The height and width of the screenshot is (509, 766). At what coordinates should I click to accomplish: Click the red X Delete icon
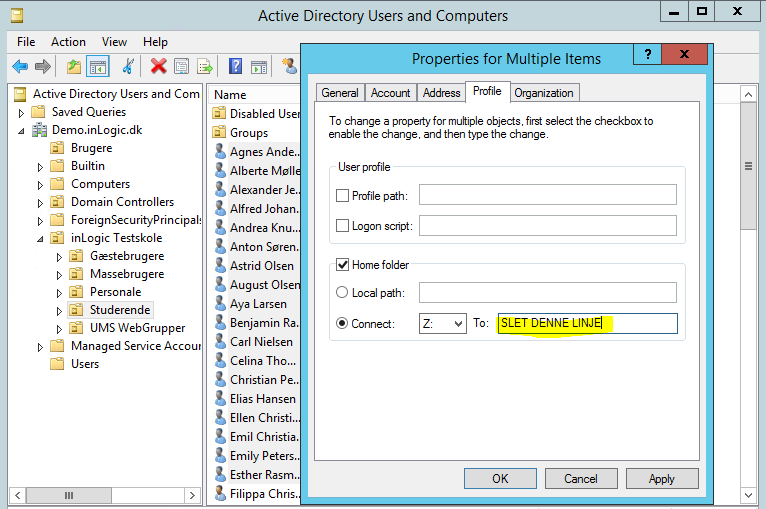tap(158, 67)
